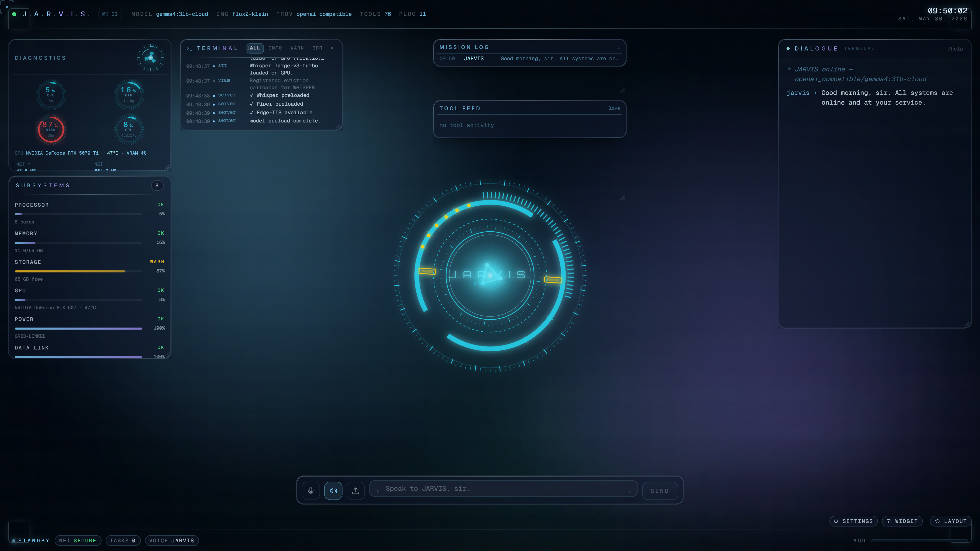Screen dimensions: 980x551
Task: Toggle the speaker voice output button
Action: pos(333,491)
